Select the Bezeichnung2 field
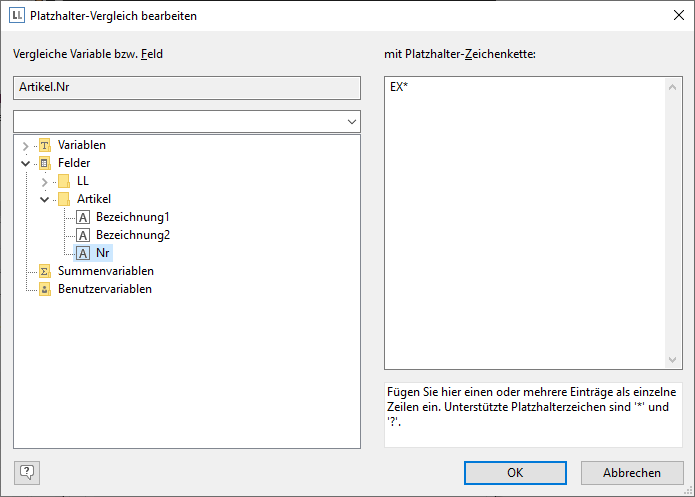Viewport: 695px width, 497px height. (132, 235)
